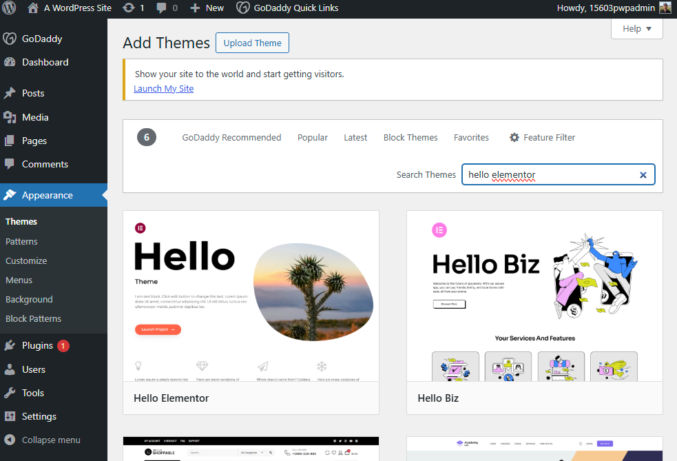The height and width of the screenshot is (461, 677).
Task: Follow the Launch My Site link
Action: pos(164,88)
